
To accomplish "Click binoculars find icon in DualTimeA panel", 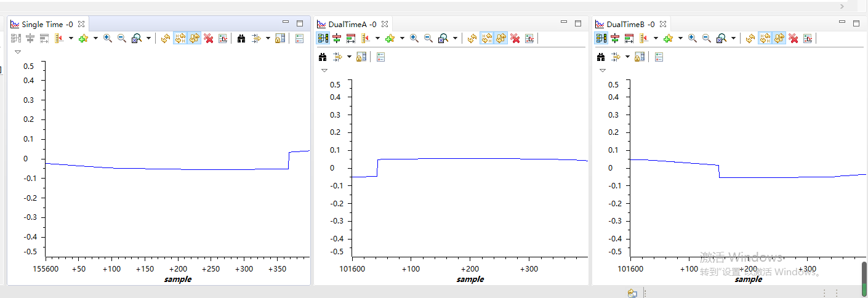I will (x=323, y=57).
